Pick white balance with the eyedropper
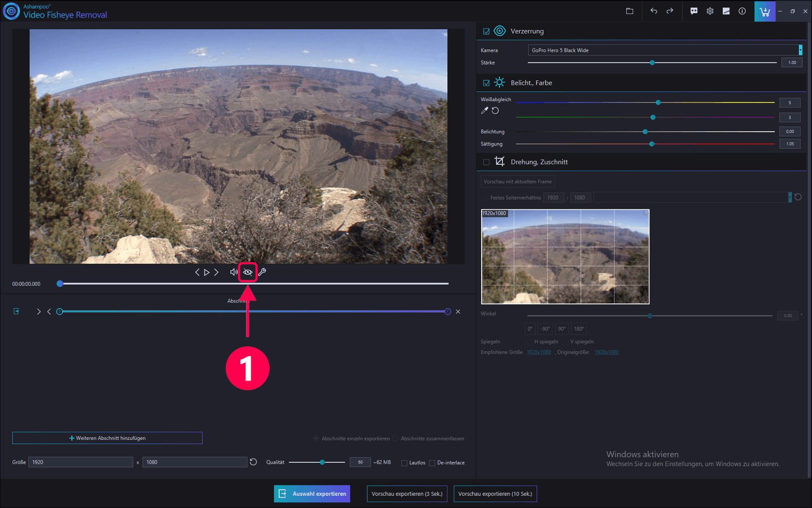This screenshot has height=508, width=812. (484, 111)
